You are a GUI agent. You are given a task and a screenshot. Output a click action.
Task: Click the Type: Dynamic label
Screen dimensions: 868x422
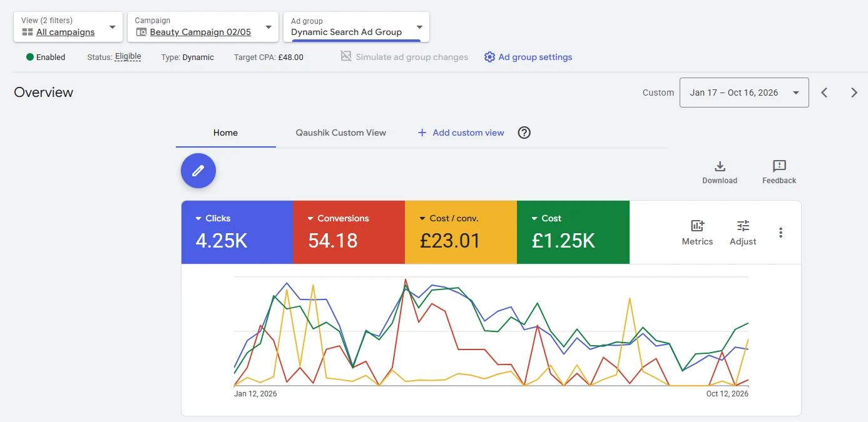(188, 57)
